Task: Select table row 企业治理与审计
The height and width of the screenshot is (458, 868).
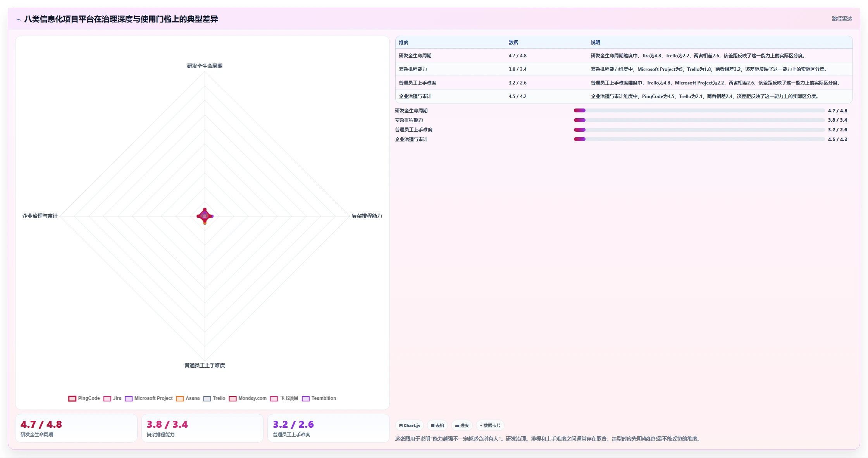Action: pos(624,96)
